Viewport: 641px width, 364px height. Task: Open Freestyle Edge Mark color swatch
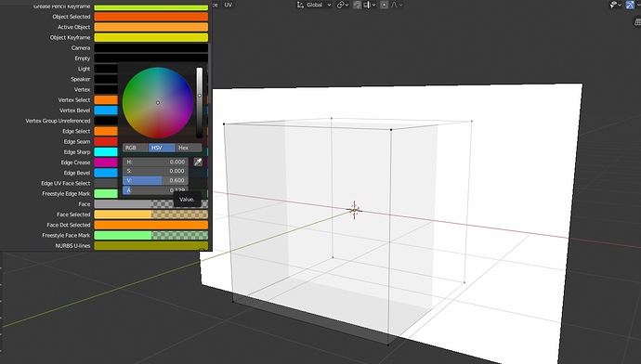[106, 194]
